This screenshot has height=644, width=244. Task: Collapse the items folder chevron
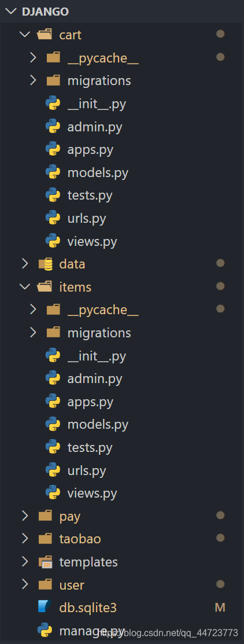point(25,286)
